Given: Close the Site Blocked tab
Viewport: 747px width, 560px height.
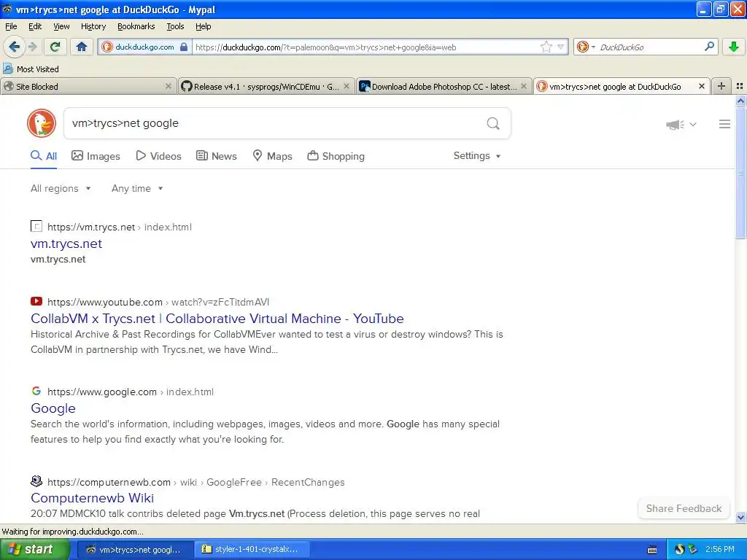Looking at the screenshot, I should (169, 86).
